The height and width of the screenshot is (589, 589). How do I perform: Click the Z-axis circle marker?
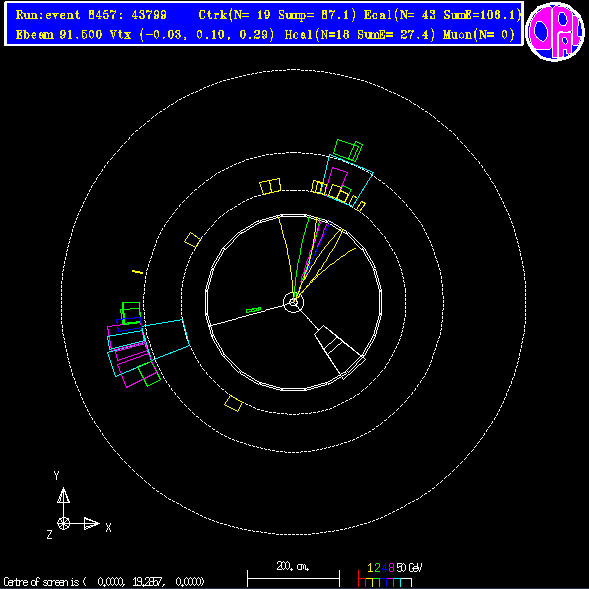pyautogui.click(x=63, y=523)
